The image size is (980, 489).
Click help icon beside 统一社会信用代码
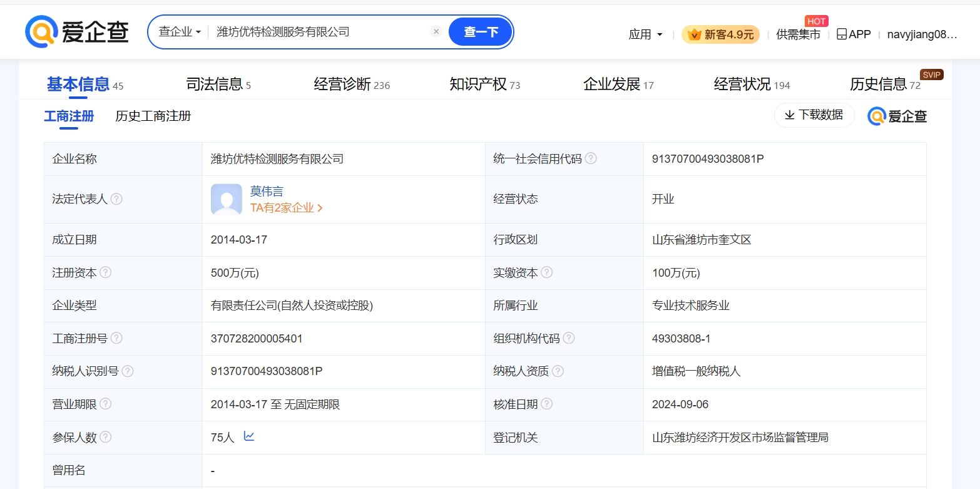(591, 158)
